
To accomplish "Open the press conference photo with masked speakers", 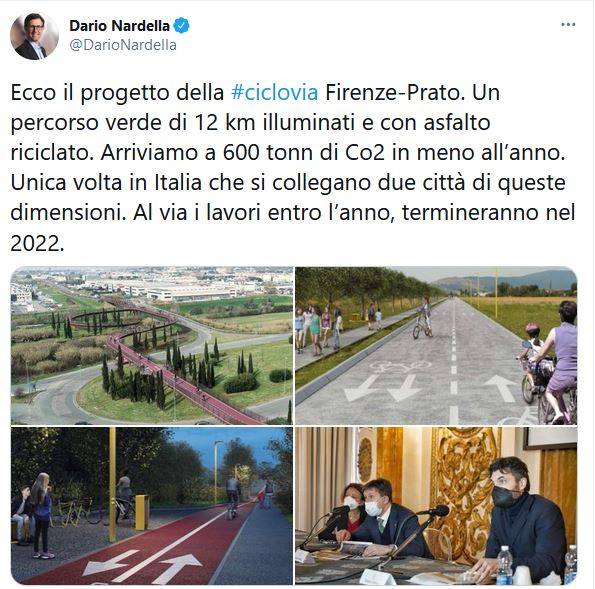I will pos(436,506).
